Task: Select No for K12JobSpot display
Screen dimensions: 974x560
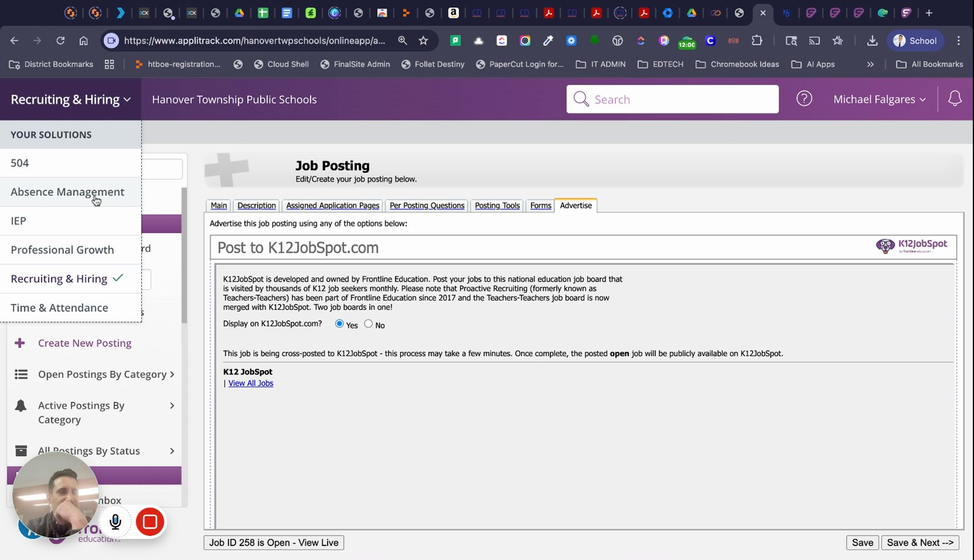Action: (368, 324)
